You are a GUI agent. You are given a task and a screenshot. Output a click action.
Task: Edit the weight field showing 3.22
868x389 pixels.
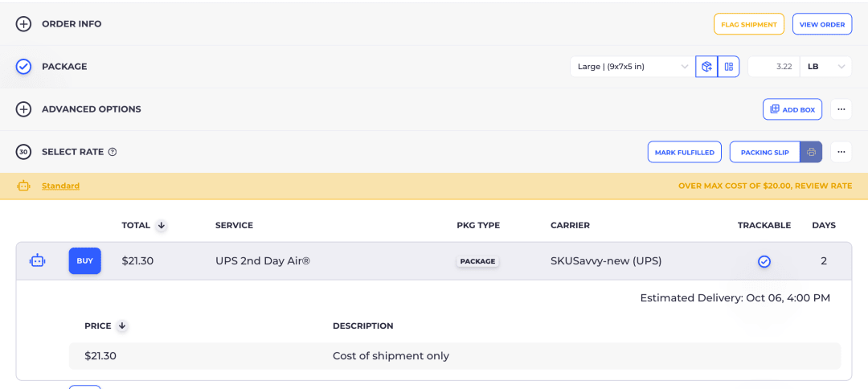(773, 67)
